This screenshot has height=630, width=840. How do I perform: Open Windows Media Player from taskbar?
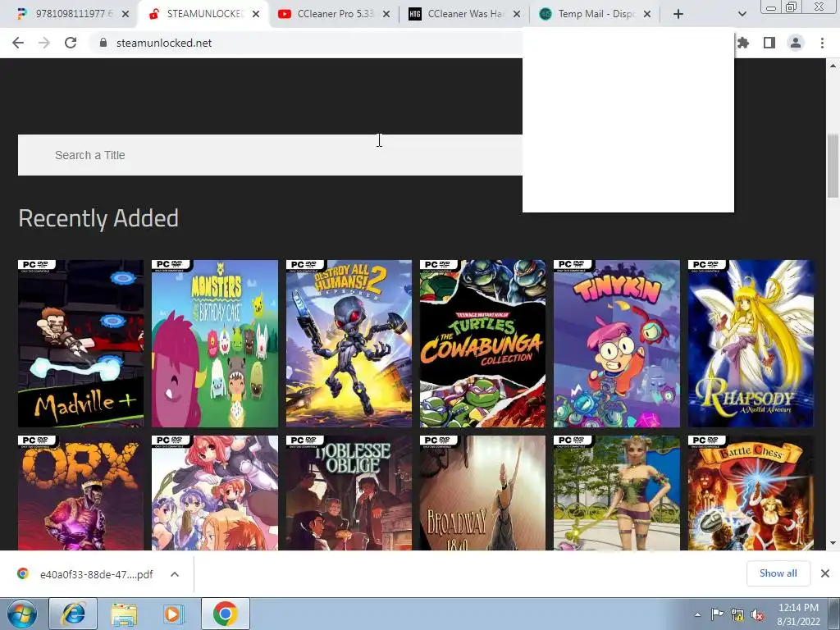173,614
